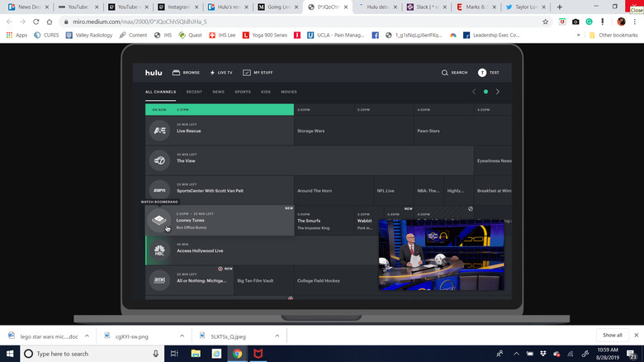Open Browse in Hulu navigation
The image size is (644, 362).
tap(186, 73)
